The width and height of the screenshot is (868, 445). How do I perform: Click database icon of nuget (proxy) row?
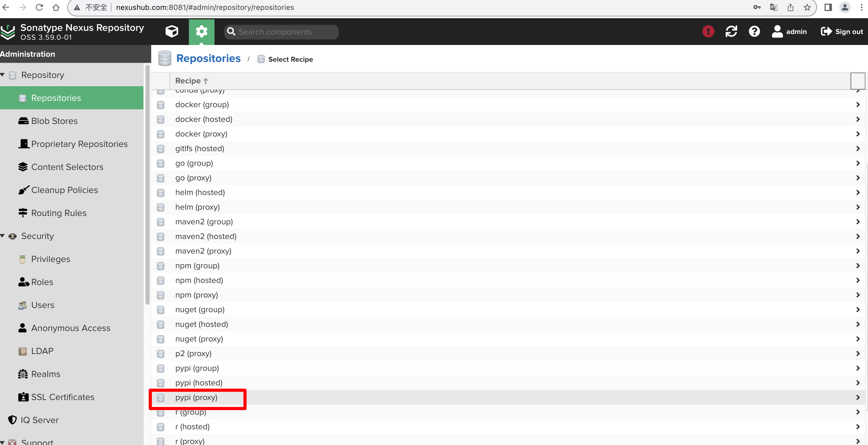pyautogui.click(x=161, y=339)
